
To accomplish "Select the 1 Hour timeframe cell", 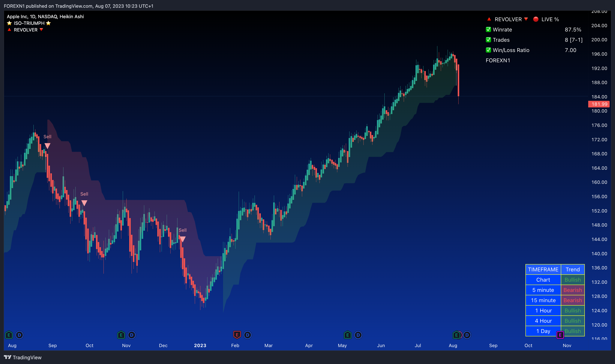I will (543, 311).
